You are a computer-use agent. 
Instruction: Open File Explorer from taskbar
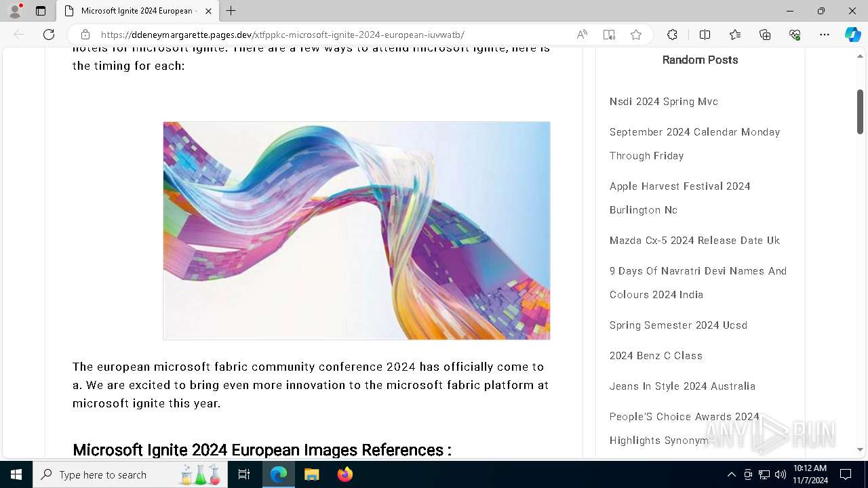click(311, 474)
